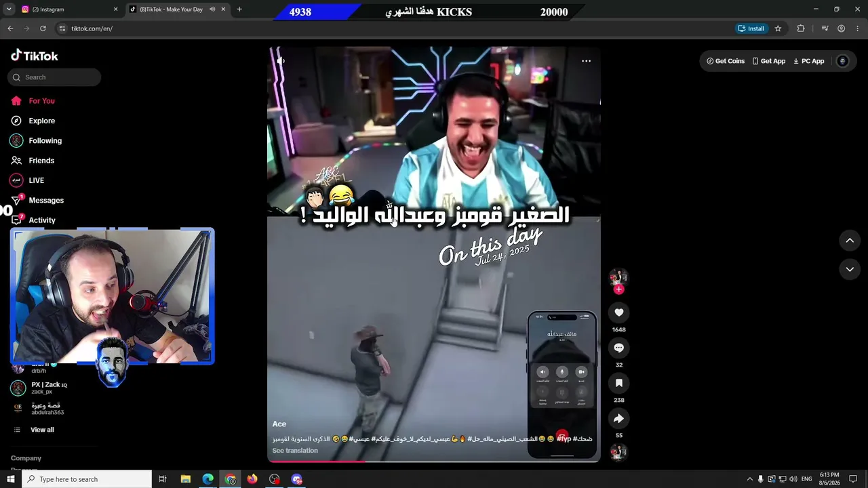Expand the tab search dropdown
The image size is (868, 488).
[9, 9]
